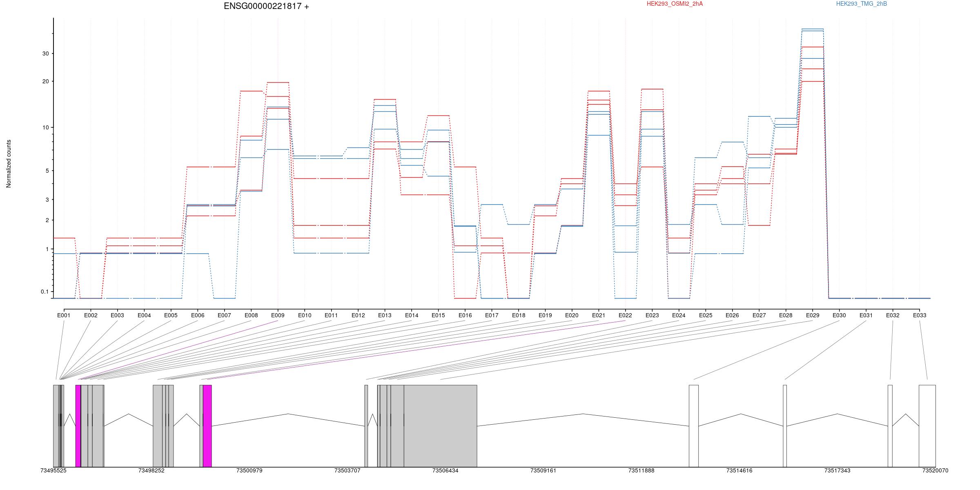Select exon label E020
The height and width of the screenshot is (490, 980).
tap(572, 315)
